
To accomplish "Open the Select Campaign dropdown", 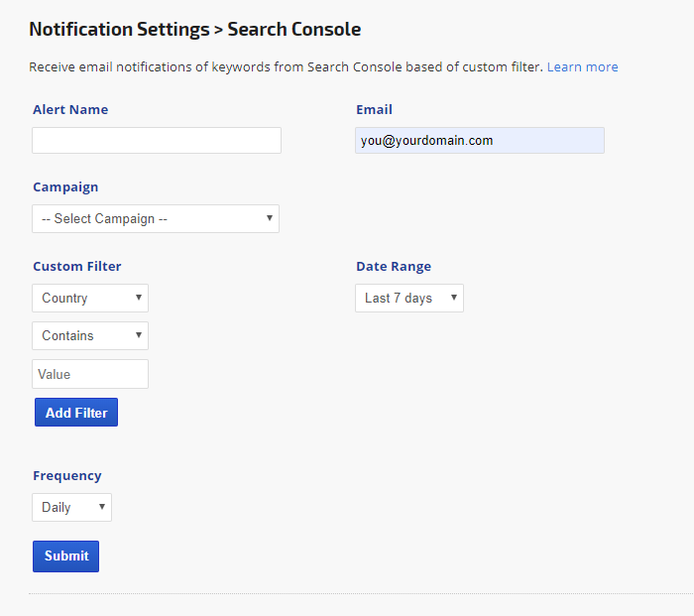I will 156,218.
